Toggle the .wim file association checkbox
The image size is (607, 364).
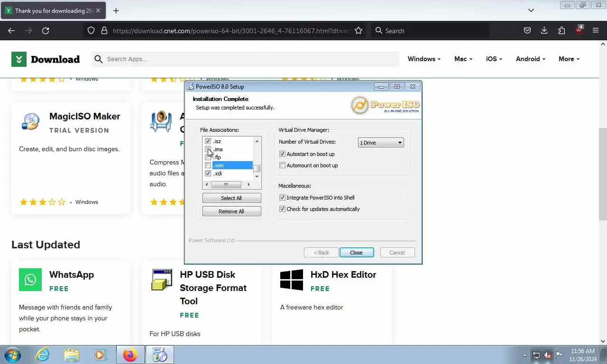208,165
